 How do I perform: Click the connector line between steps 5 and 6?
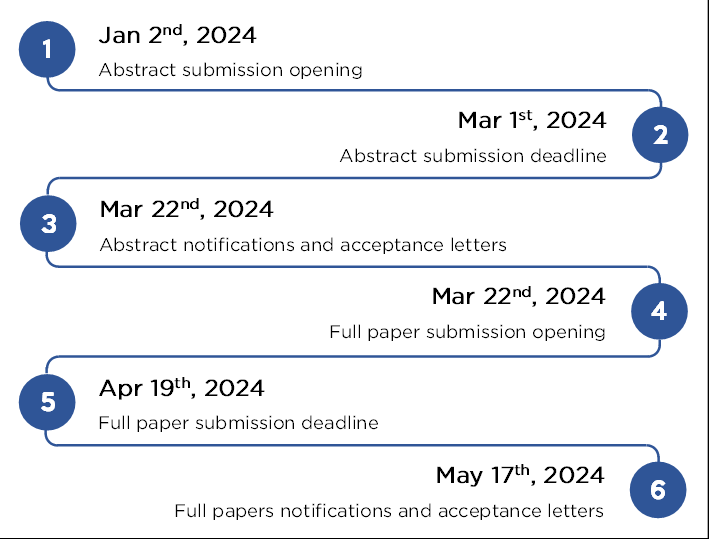(350, 445)
